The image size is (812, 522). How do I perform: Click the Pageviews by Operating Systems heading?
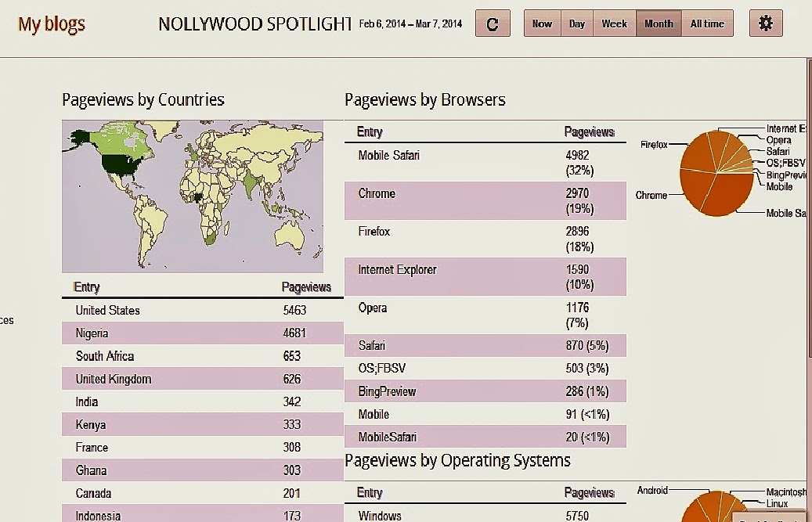coord(457,460)
